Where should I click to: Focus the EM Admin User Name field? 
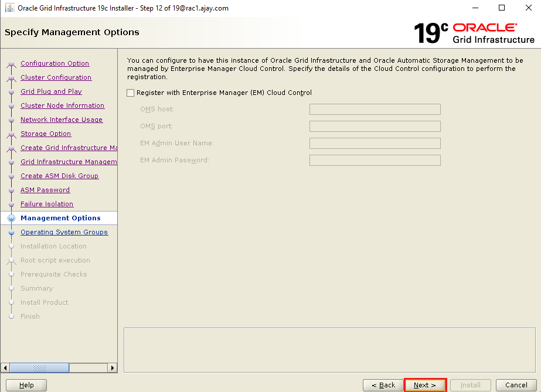(x=375, y=143)
